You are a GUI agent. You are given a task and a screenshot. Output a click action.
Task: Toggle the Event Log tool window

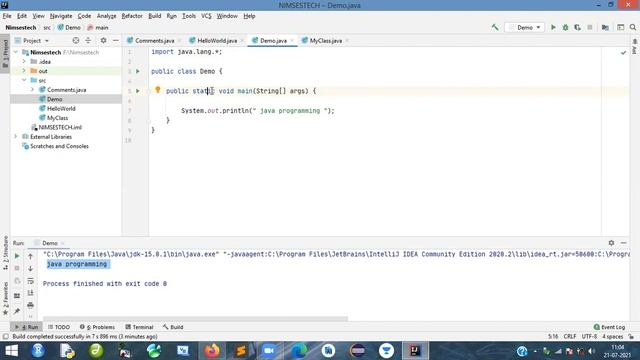[609, 327]
